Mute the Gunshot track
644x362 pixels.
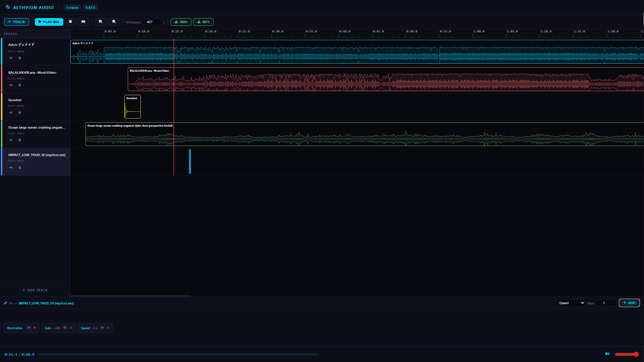(x=11, y=113)
